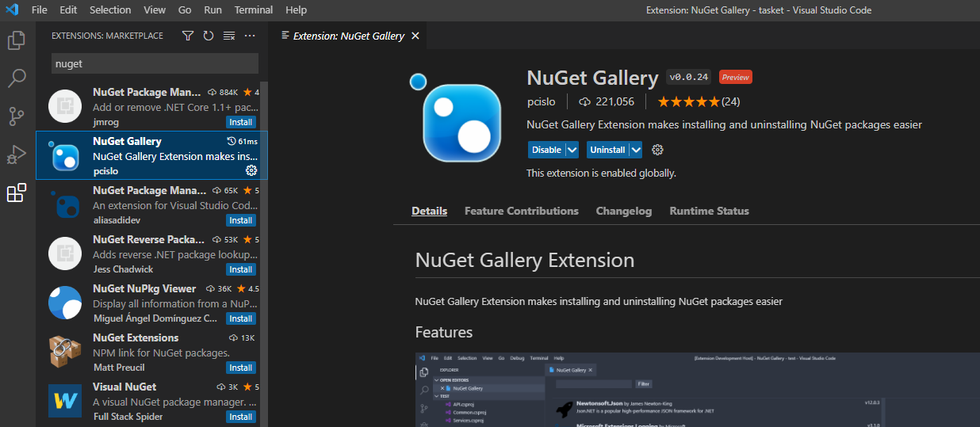Image resolution: width=980 pixels, height=427 pixels.
Task: Open the View menu
Action: (155, 10)
